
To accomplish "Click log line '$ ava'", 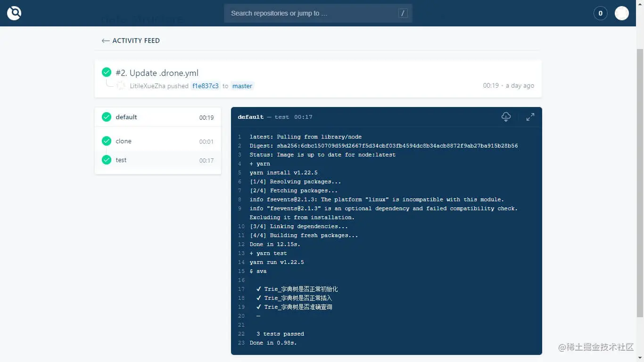I will tap(258, 271).
